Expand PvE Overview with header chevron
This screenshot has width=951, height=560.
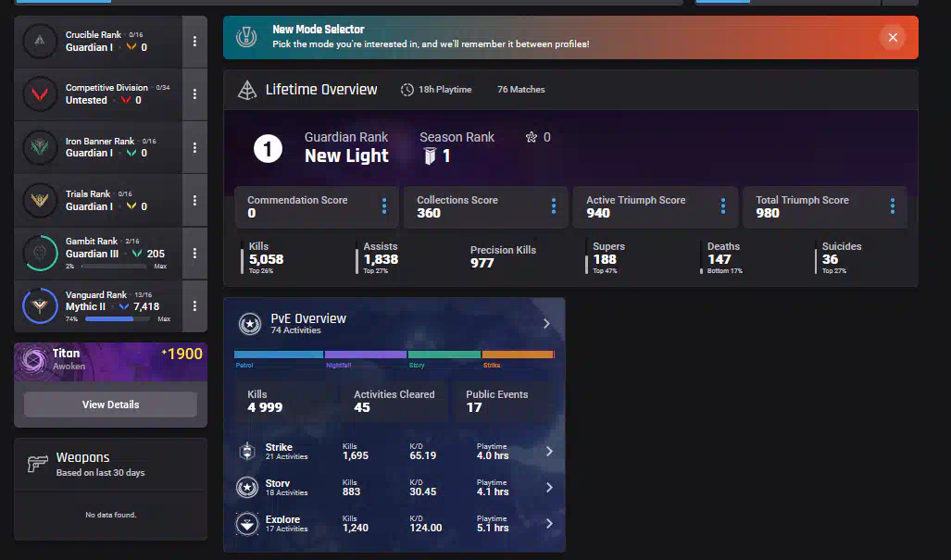pos(546,324)
